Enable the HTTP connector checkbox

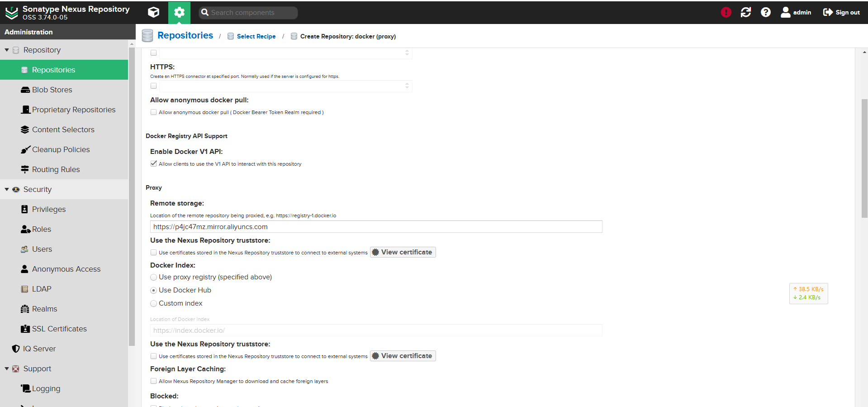tap(154, 53)
